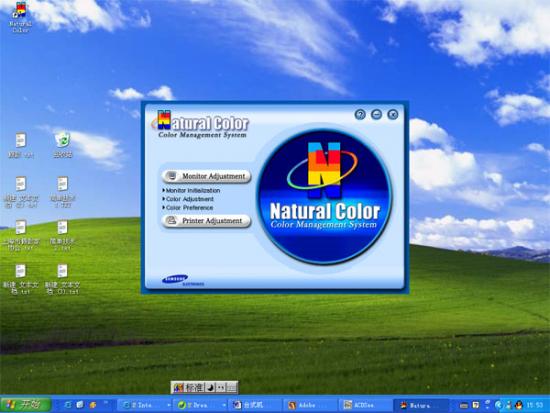Click the QQ penguin tray icon
This screenshot has height=413, width=550.
click(518, 405)
